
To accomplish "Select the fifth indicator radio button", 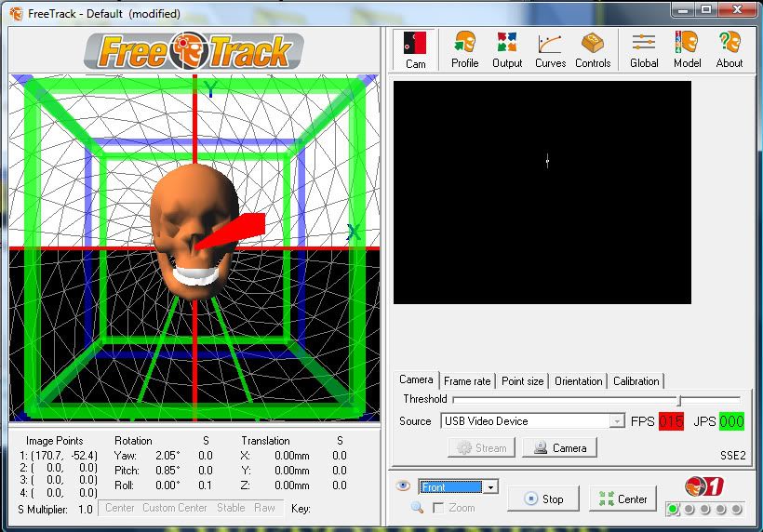I will tap(736, 509).
